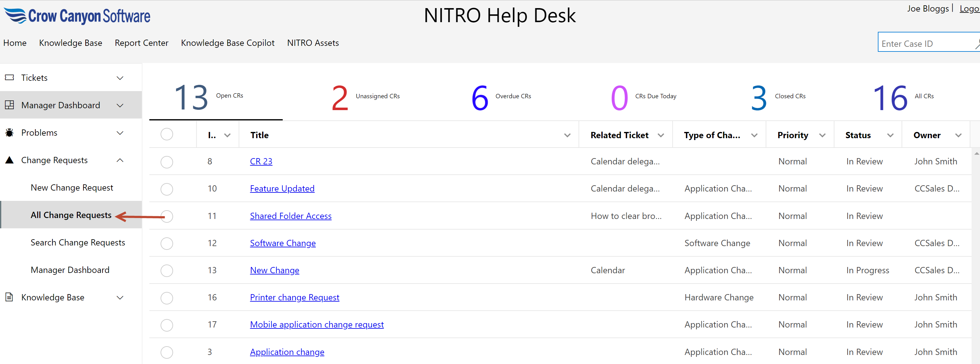Click the Knowledge Base document icon in sidebar
This screenshot has width=980, height=364.
pyautogui.click(x=9, y=297)
